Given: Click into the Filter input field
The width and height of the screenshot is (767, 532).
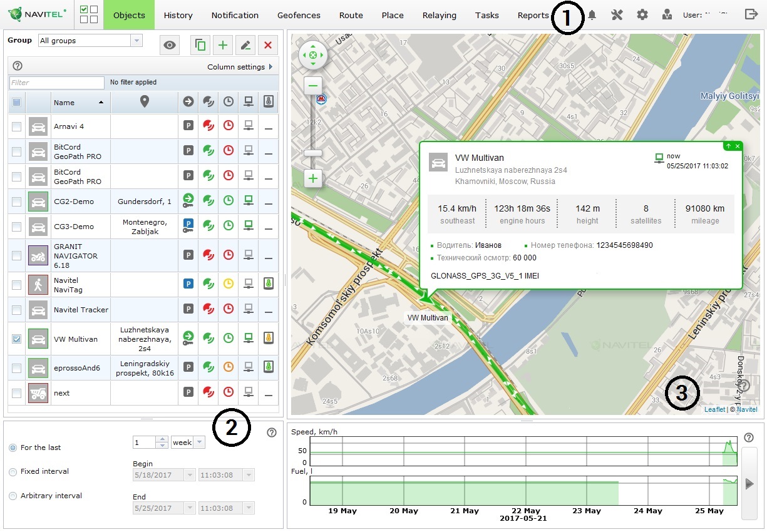Looking at the screenshot, I should [57, 83].
